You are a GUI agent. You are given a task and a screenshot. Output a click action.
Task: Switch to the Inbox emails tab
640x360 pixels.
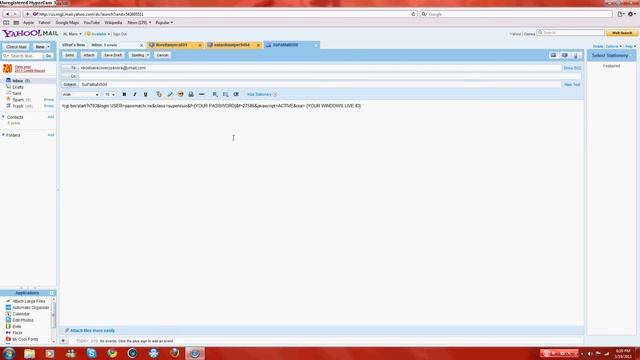(x=116, y=45)
